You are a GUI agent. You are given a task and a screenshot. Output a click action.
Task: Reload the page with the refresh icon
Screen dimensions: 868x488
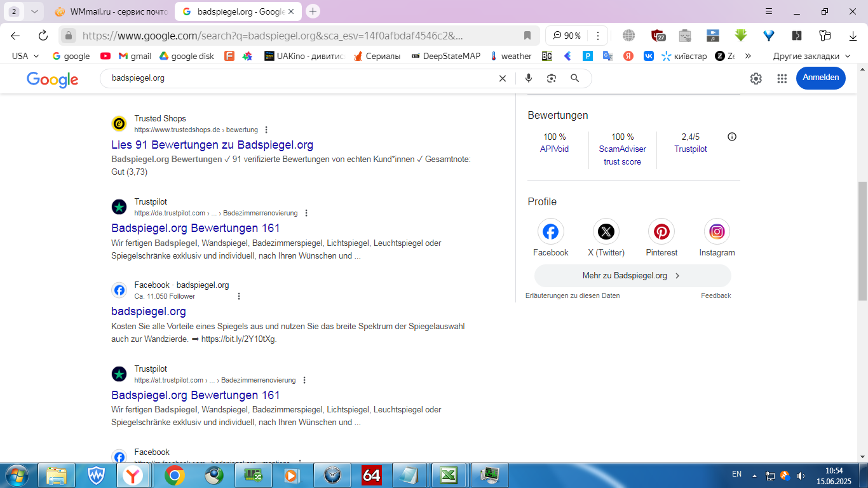[x=43, y=36]
